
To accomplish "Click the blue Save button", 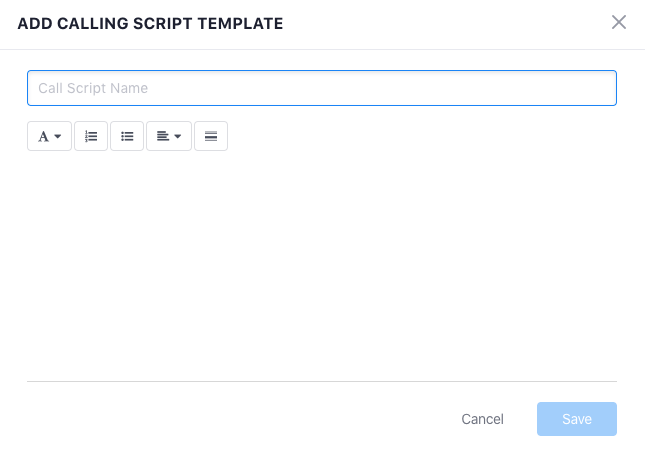I will click(x=577, y=419).
